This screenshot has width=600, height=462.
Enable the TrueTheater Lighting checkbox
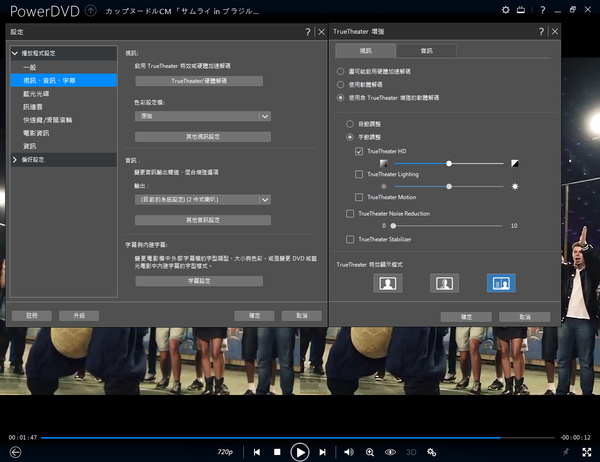click(360, 174)
